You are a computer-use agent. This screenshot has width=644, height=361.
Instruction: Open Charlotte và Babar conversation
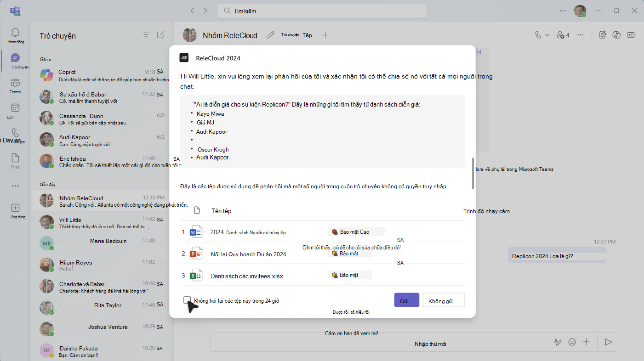pos(102,287)
